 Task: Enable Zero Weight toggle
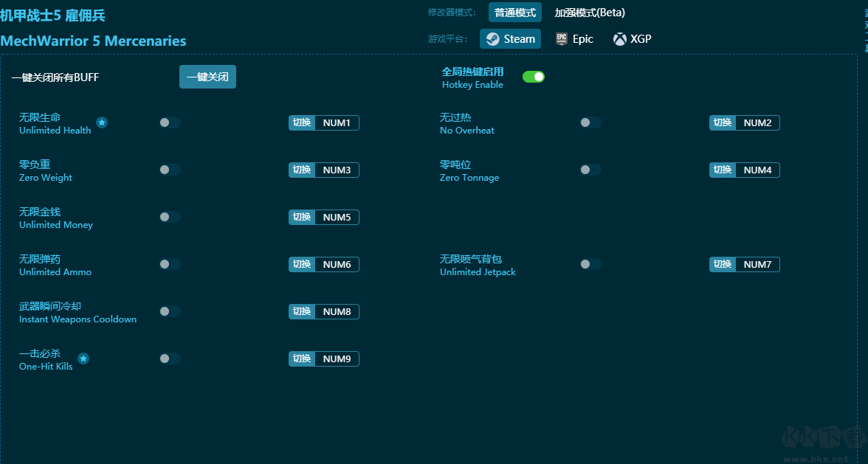[x=169, y=170]
